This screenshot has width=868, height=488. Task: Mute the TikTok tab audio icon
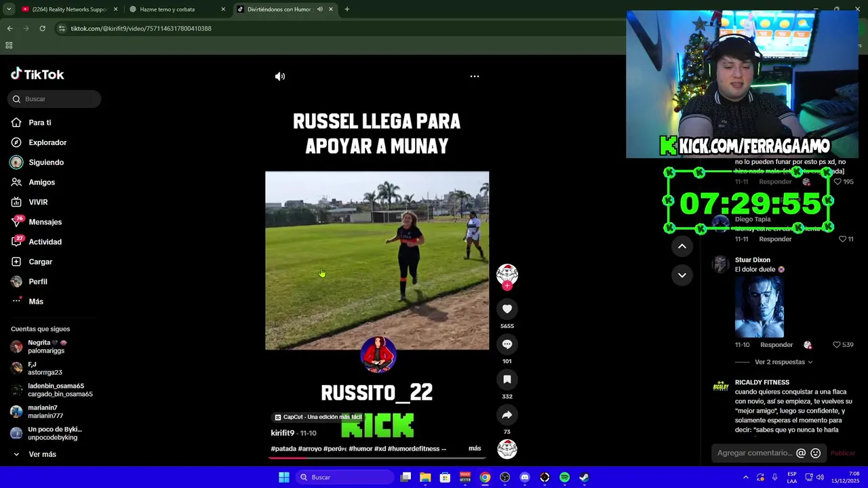coord(319,9)
